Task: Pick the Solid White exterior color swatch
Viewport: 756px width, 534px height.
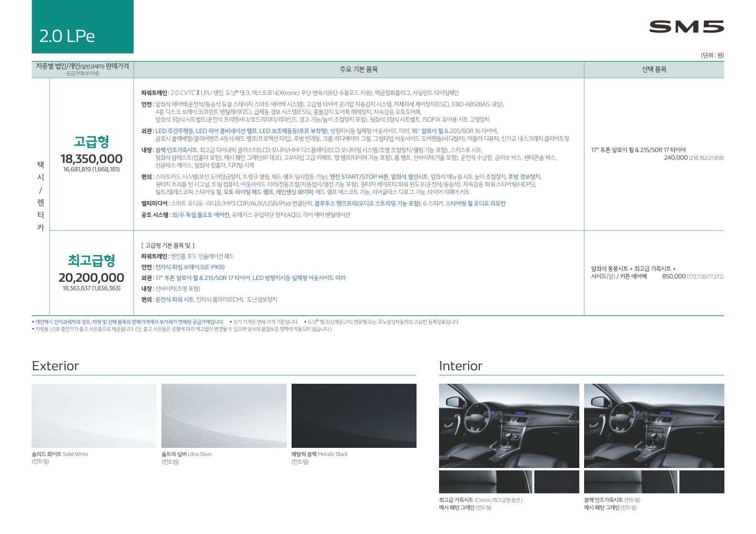Action: pyautogui.click(x=94, y=415)
